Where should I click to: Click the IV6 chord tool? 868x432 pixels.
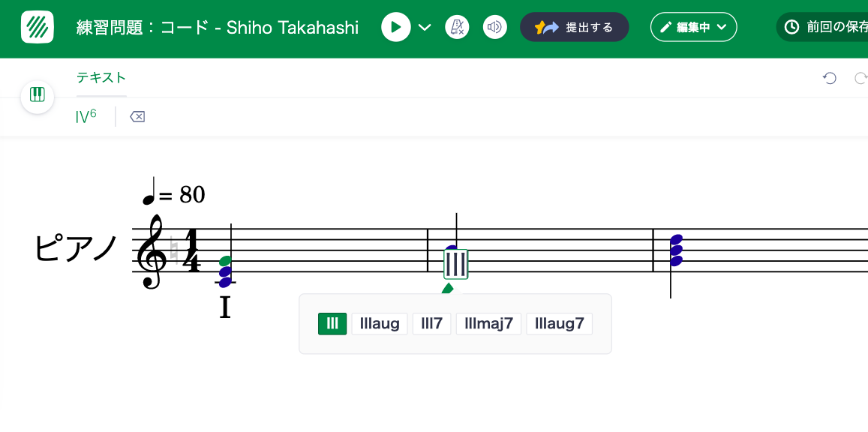coord(86,116)
